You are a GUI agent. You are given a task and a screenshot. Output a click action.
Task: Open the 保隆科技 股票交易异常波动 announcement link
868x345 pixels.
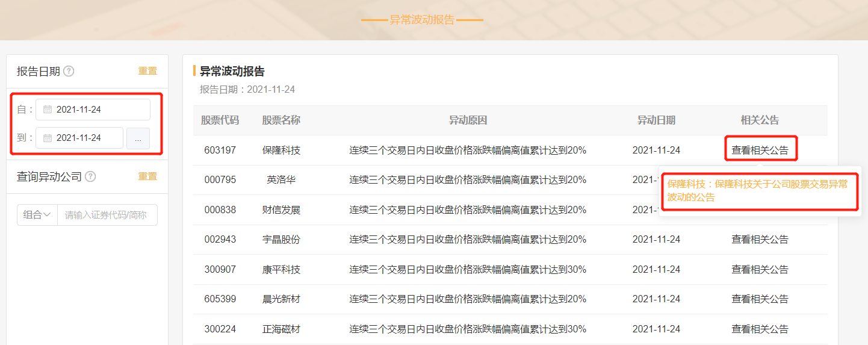click(x=757, y=190)
